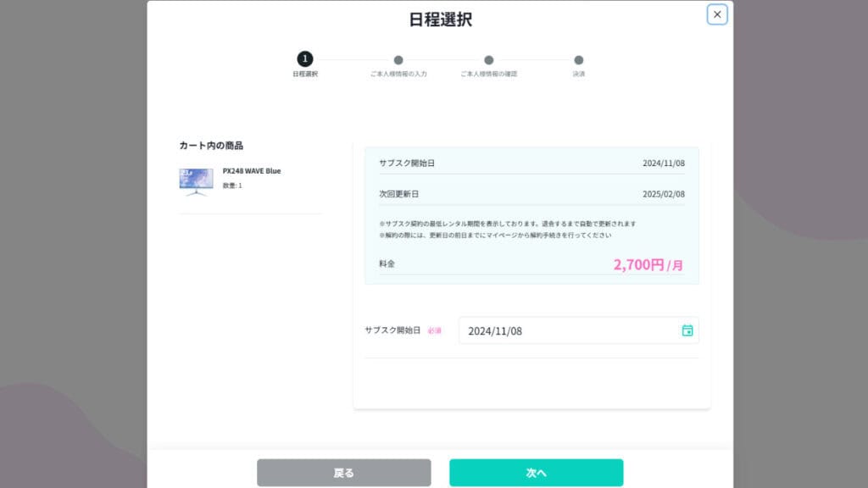Click the summary box start date "2024/11/08"
The image size is (868, 488).
click(x=663, y=164)
